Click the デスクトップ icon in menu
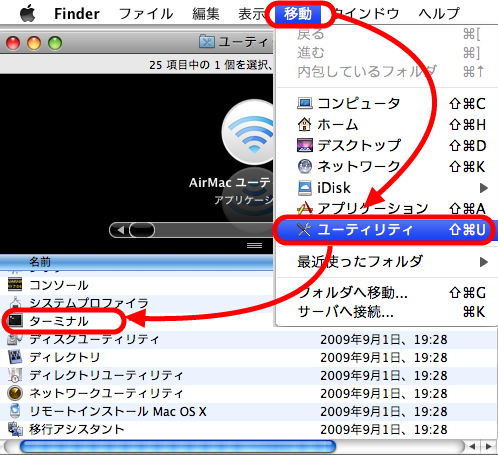This screenshot has width=498, height=455. 305,145
